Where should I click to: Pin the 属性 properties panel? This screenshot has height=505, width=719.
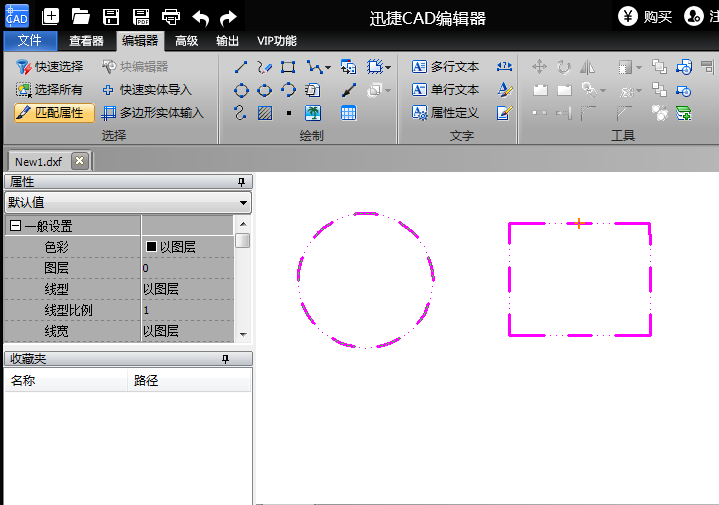[x=242, y=182]
